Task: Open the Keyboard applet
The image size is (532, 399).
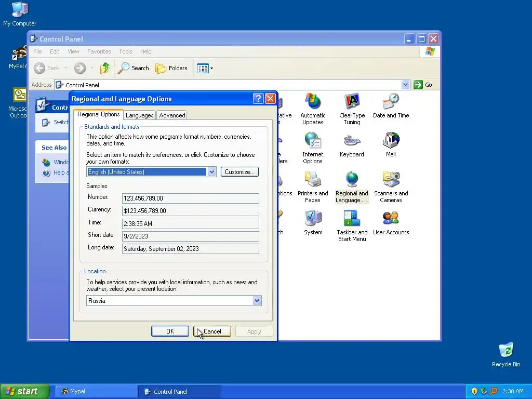Action: (x=352, y=145)
